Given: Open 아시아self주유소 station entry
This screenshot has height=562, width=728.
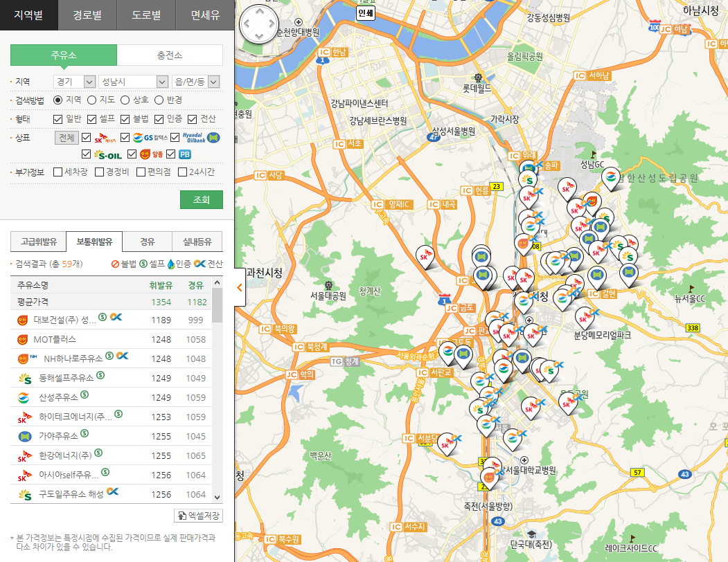Looking at the screenshot, I should click(x=111, y=475).
